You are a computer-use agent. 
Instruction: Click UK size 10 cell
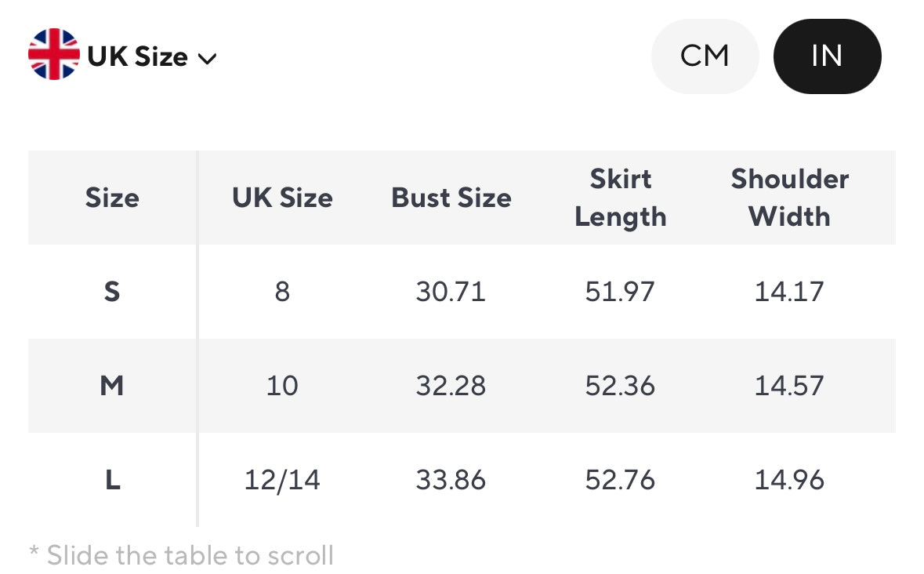click(x=282, y=386)
